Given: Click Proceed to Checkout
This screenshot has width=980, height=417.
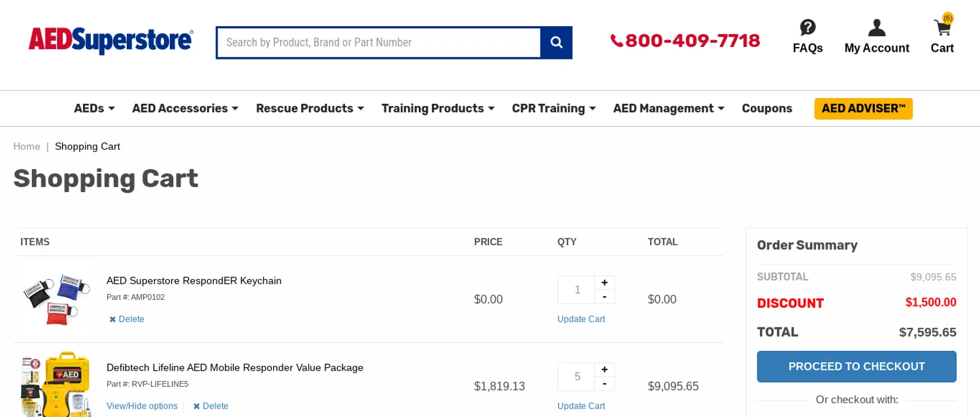Looking at the screenshot, I should point(857,367).
